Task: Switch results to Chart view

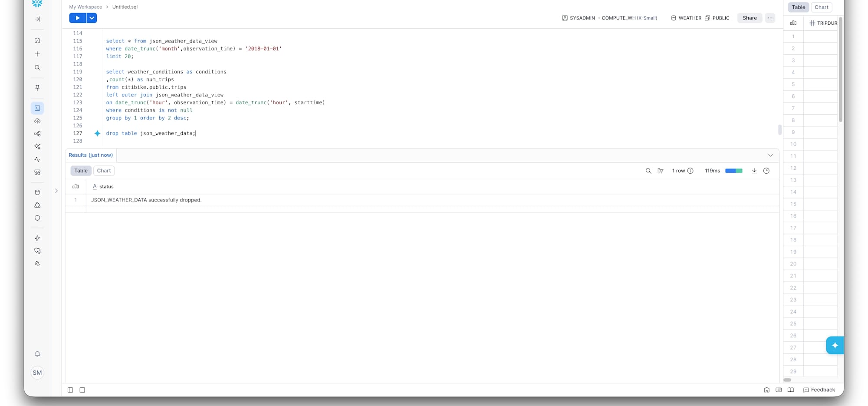Action: [x=104, y=171]
